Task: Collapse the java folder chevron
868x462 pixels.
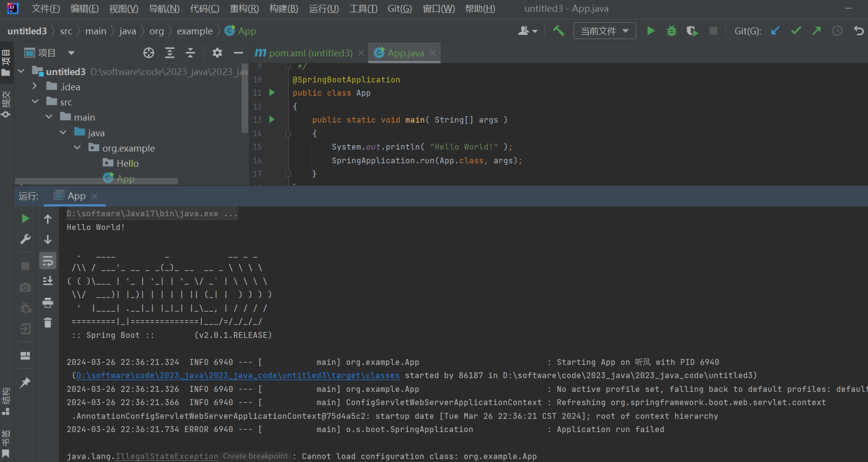Action: tap(63, 132)
